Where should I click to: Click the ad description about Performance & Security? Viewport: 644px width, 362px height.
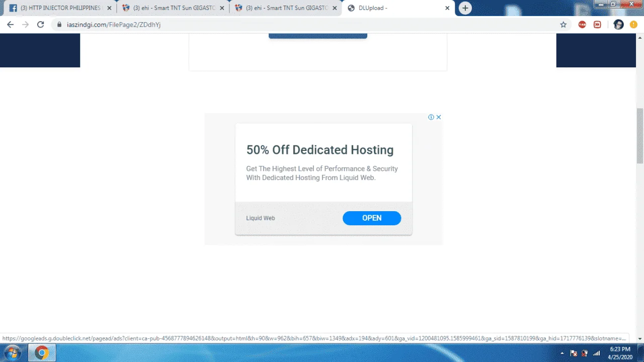[x=322, y=173]
